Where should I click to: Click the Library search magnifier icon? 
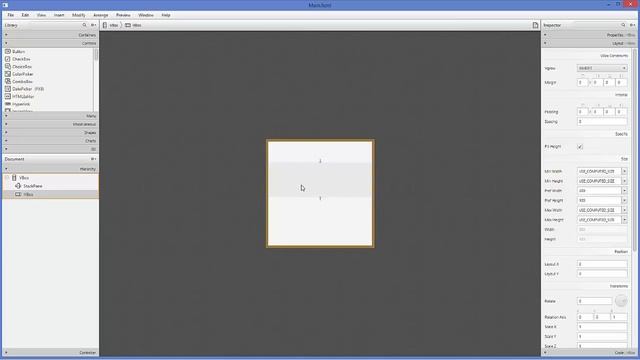[84, 25]
